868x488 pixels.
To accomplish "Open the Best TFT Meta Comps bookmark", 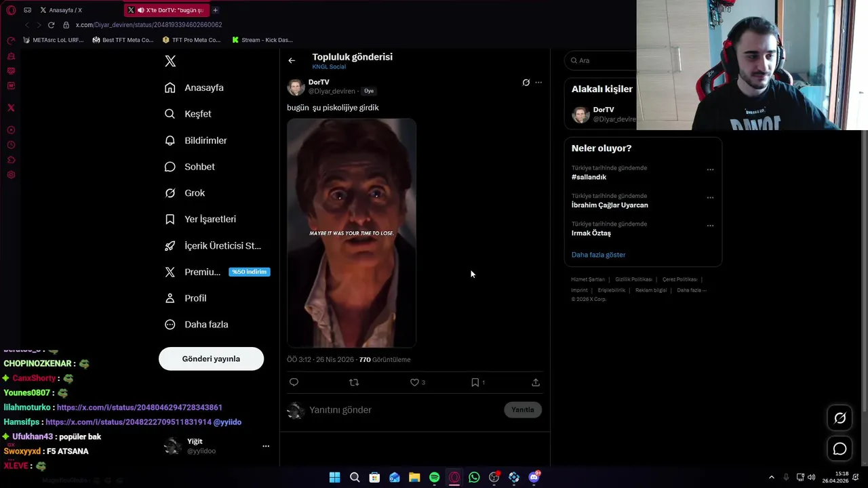I will click(123, 40).
